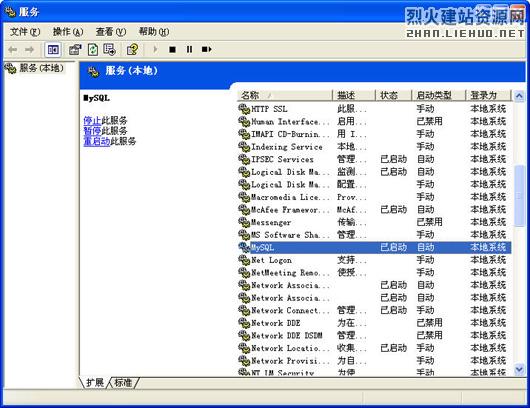This screenshot has height=408, width=530.
Task: Click the Services icon in the title bar
Action: 10,12
